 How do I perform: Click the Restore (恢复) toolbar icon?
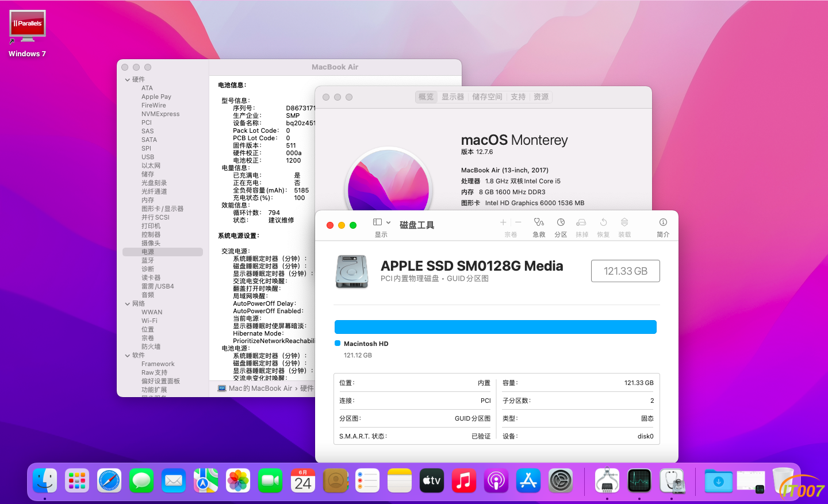point(603,222)
